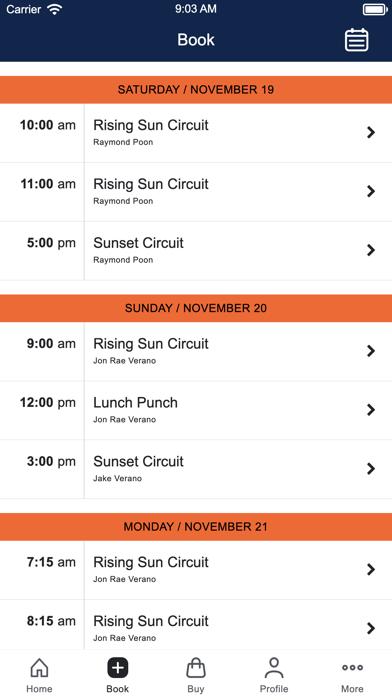Open chevron for 7:15 am Rising Sun Circuit
392x696 pixels.
[371, 569]
